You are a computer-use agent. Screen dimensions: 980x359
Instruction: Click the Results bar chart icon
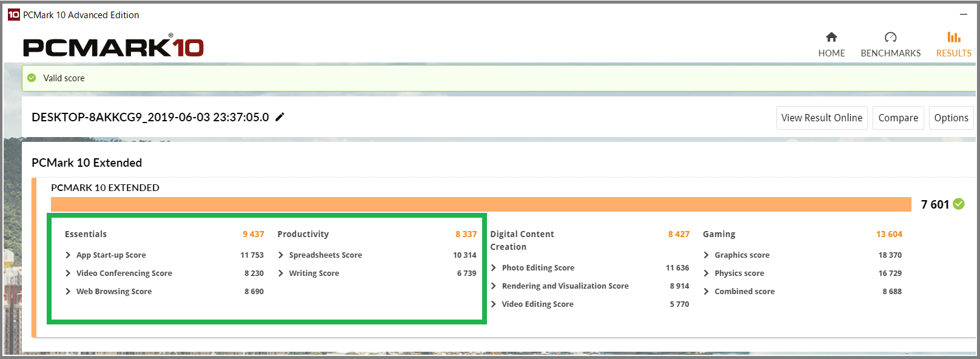(954, 37)
